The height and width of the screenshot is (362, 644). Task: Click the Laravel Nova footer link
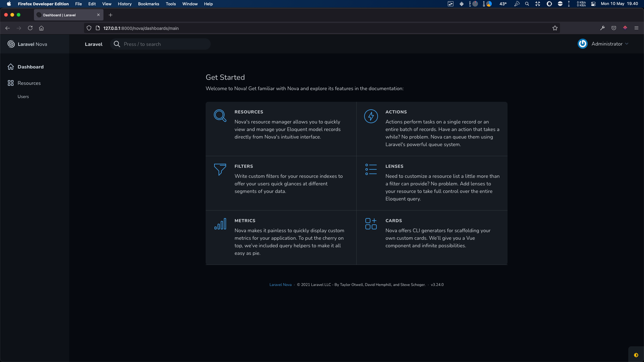click(280, 285)
